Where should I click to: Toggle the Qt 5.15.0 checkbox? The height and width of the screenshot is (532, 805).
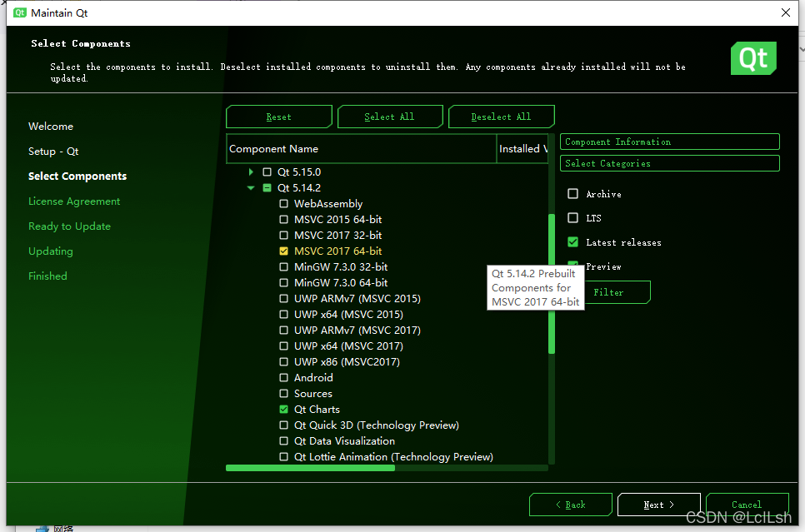pos(267,172)
